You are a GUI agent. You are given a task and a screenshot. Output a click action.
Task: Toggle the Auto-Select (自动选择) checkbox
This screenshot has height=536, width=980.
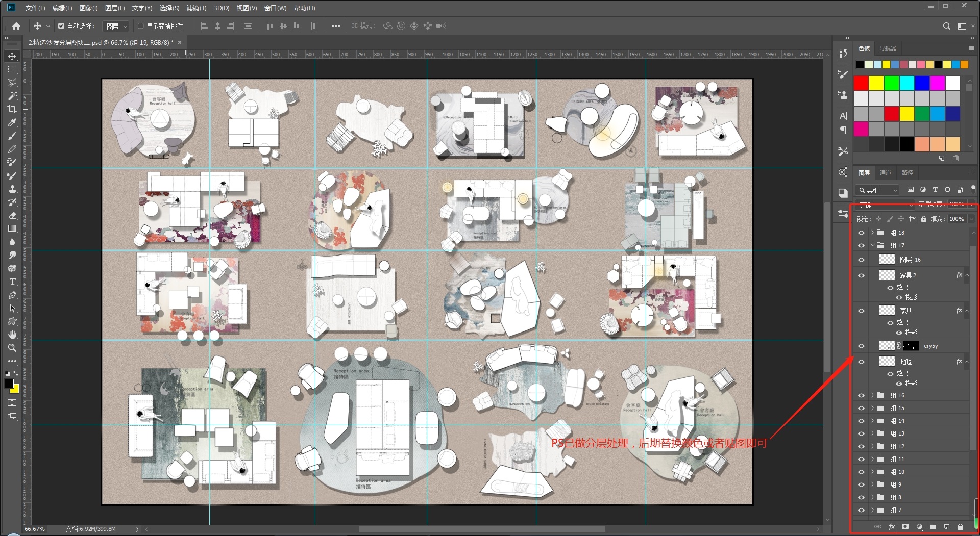pyautogui.click(x=61, y=26)
